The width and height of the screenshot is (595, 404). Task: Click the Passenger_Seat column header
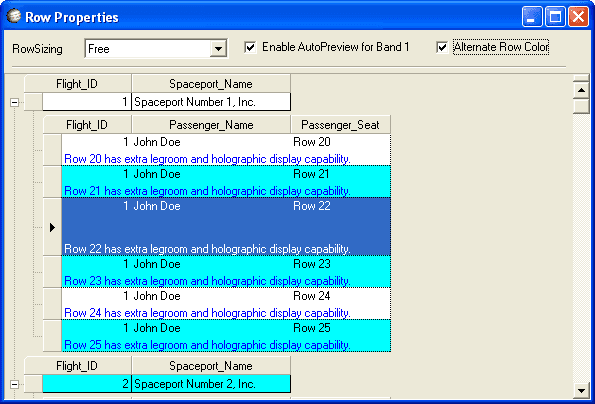click(x=340, y=125)
